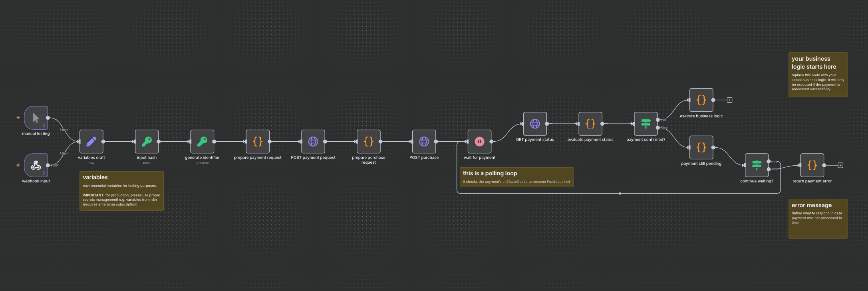868x291 pixels.
Task: Open the variables draft pencil node
Action: coord(91,142)
